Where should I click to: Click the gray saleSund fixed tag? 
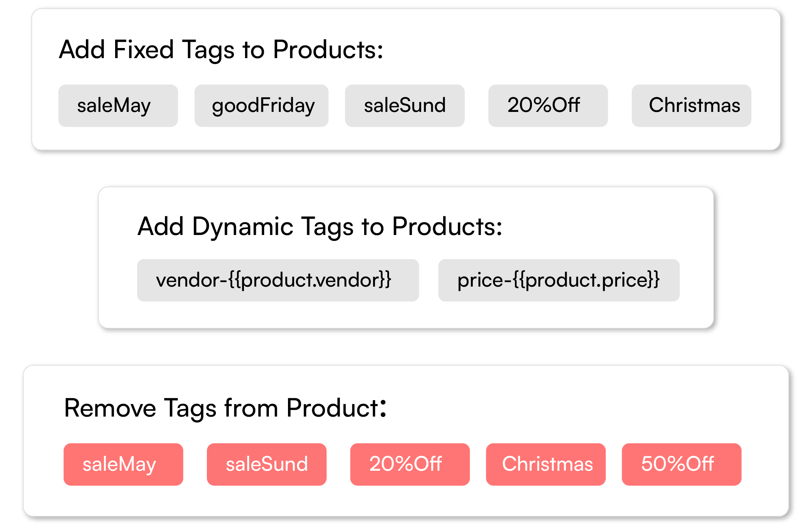click(405, 106)
